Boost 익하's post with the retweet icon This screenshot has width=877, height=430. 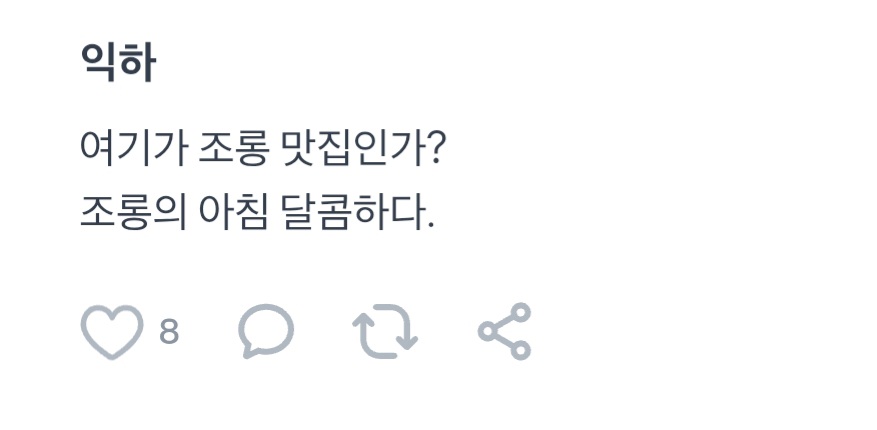click(385, 332)
